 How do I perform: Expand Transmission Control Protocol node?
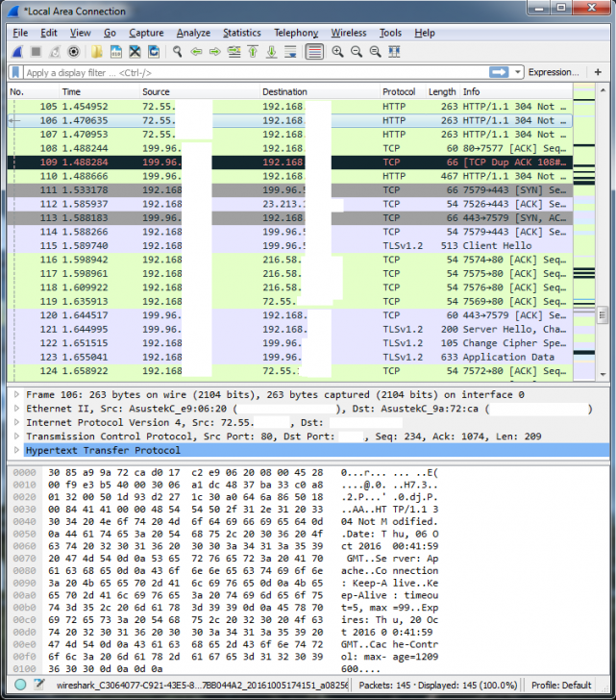tap(16, 437)
